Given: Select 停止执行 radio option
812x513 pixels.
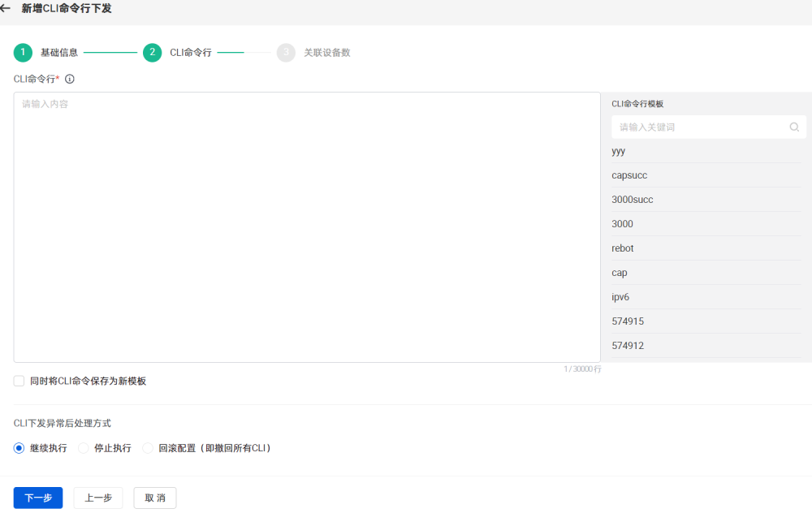Looking at the screenshot, I should (x=84, y=448).
